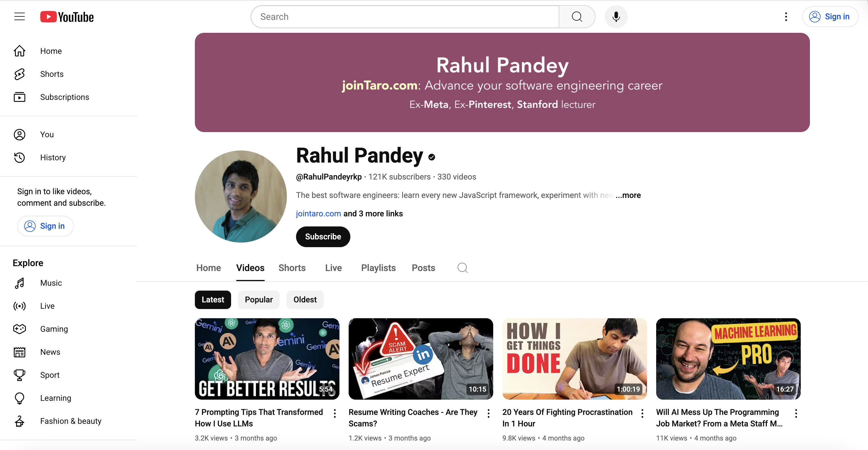Open the How I Get Things Done thumbnail
This screenshot has height=450, width=868.
click(x=574, y=359)
